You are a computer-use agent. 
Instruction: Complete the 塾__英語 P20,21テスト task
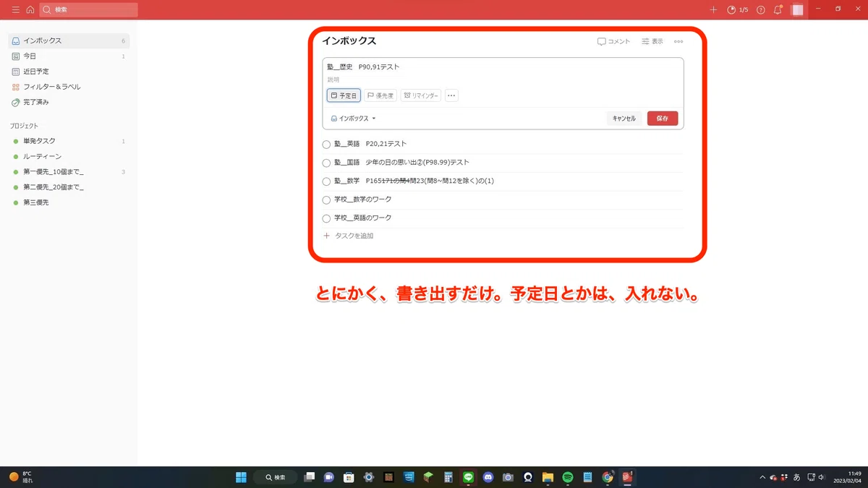326,145
